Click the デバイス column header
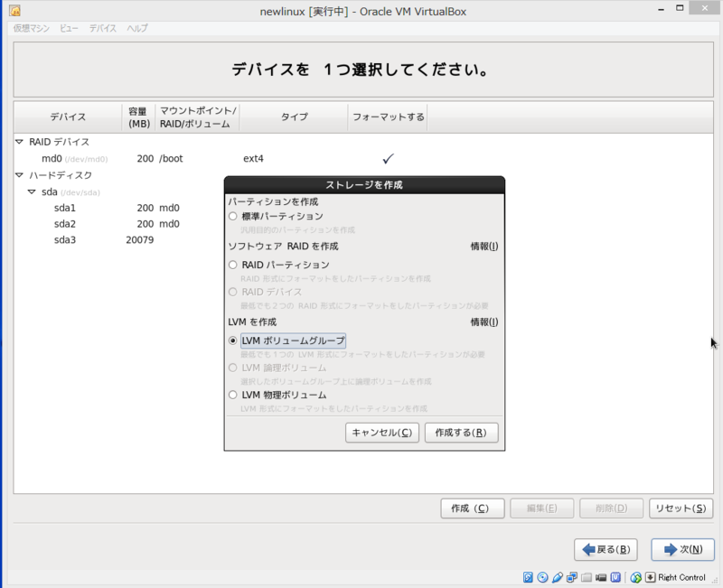Screen dimensions: 723x588 (69, 117)
